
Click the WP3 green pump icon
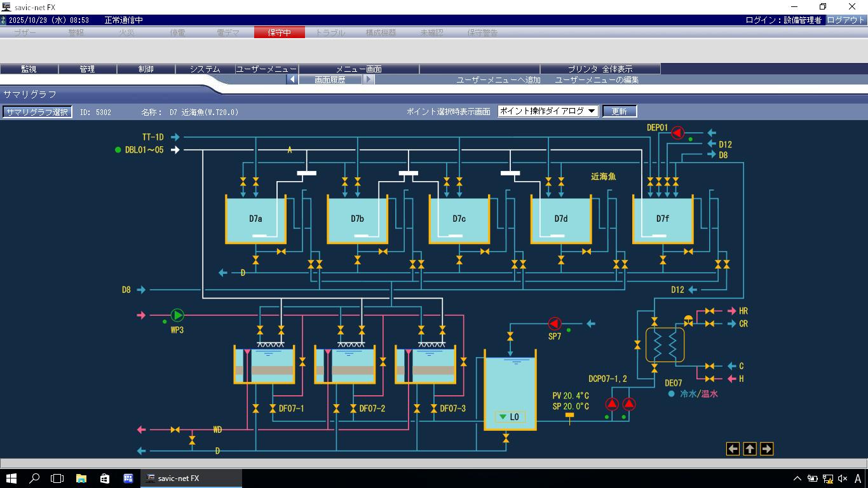pos(177,315)
